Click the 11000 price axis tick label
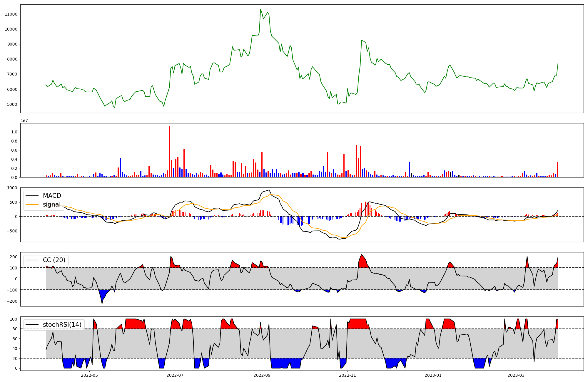The width and height of the screenshot is (588, 382). [11, 14]
